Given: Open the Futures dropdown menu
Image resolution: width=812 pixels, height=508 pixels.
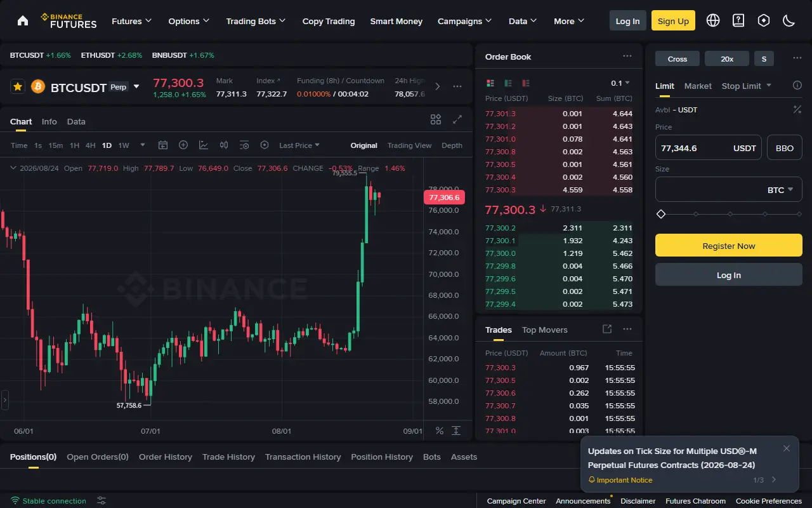Looking at the screenshot, I should 132,21.
